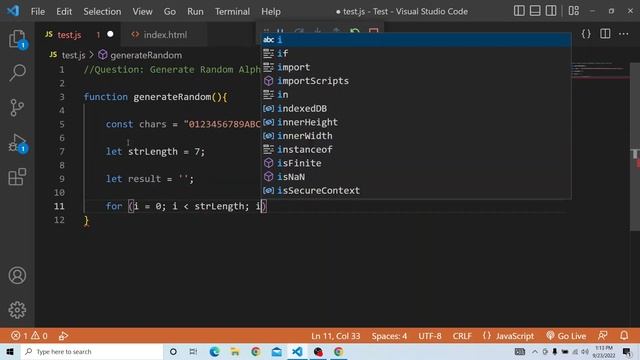
Task: Open the View menu
Action: point(142,11)
